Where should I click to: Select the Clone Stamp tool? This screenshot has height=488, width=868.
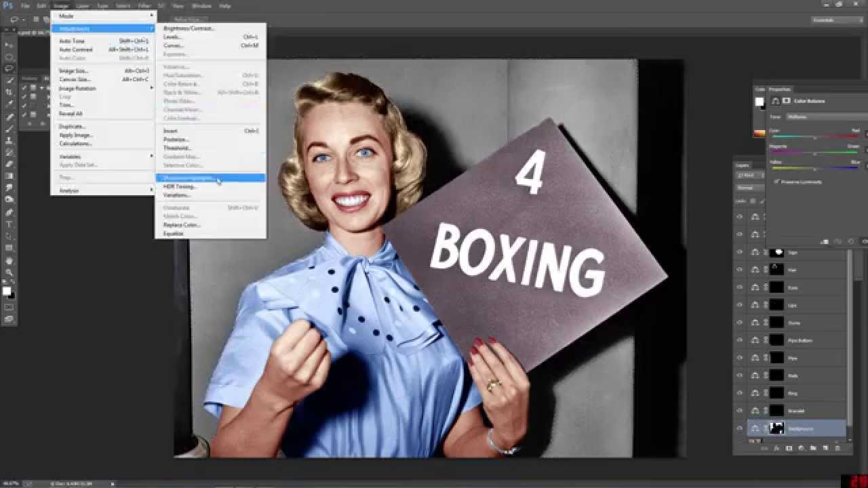pyautogui.click(x=9, y=140)
